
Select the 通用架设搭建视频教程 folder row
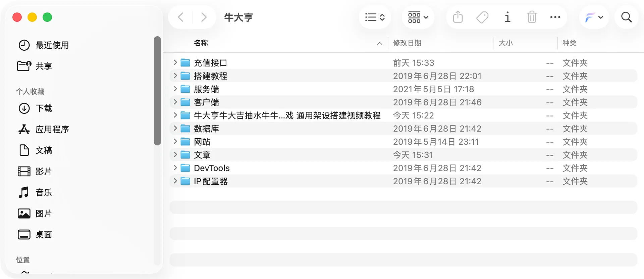click(x=403, y=115)
